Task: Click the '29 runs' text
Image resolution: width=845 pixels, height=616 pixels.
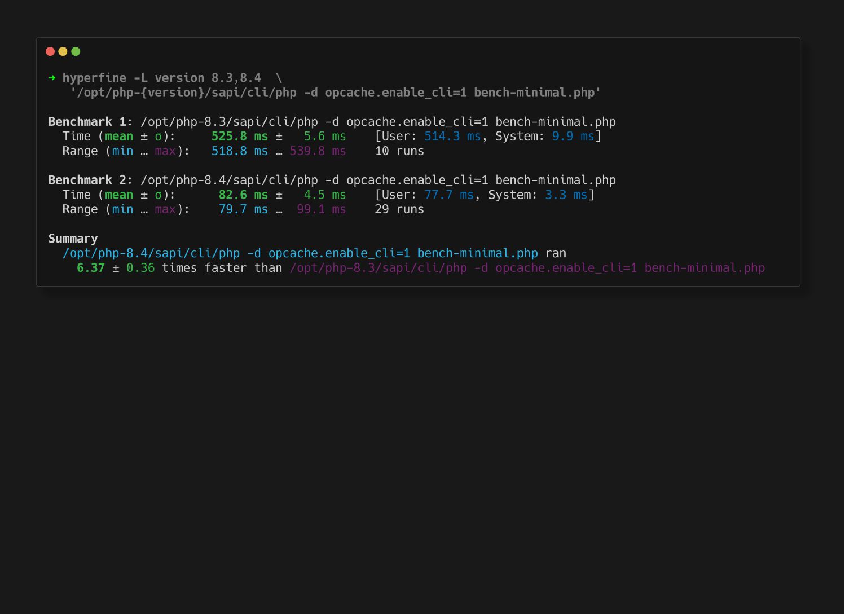Action: coord(399,209)
